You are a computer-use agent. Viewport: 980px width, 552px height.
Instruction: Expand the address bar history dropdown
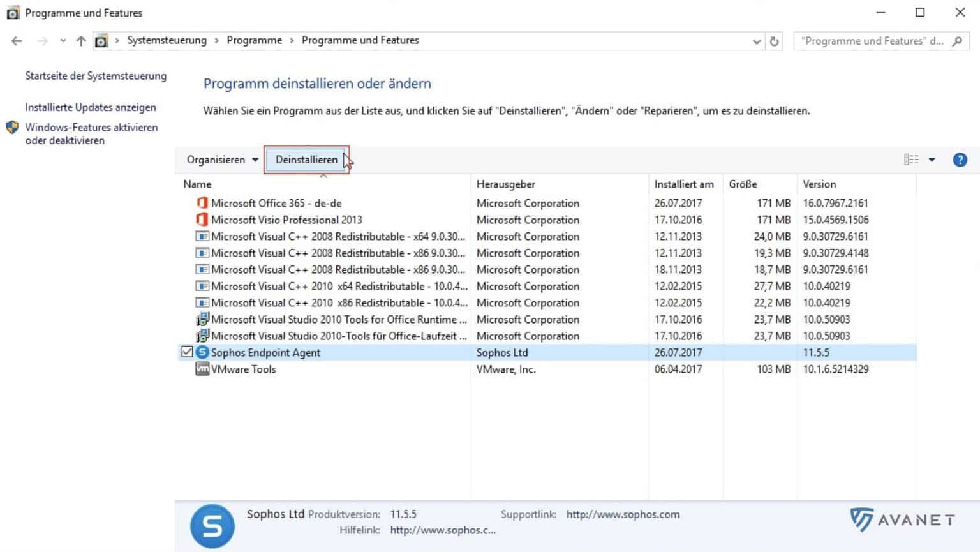tap(757, 41)
